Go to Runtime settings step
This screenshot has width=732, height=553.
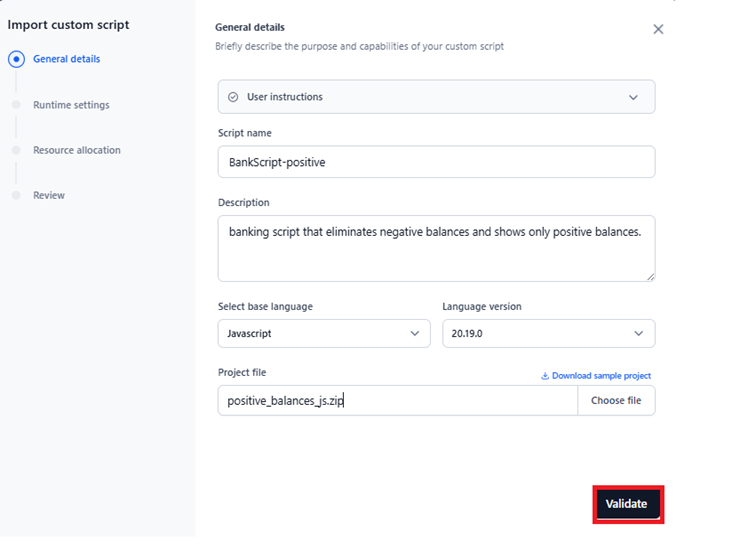(71, 105)
